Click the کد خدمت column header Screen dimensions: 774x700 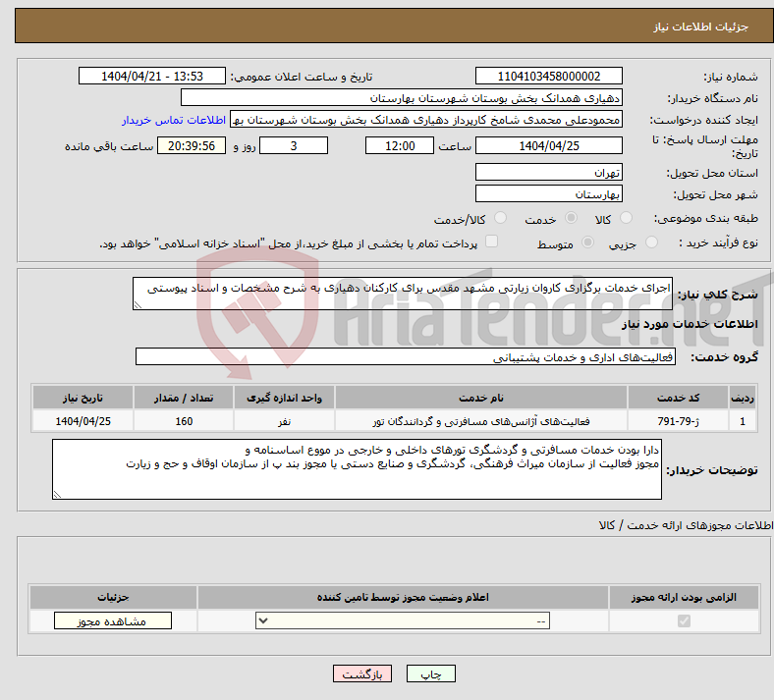679,398
